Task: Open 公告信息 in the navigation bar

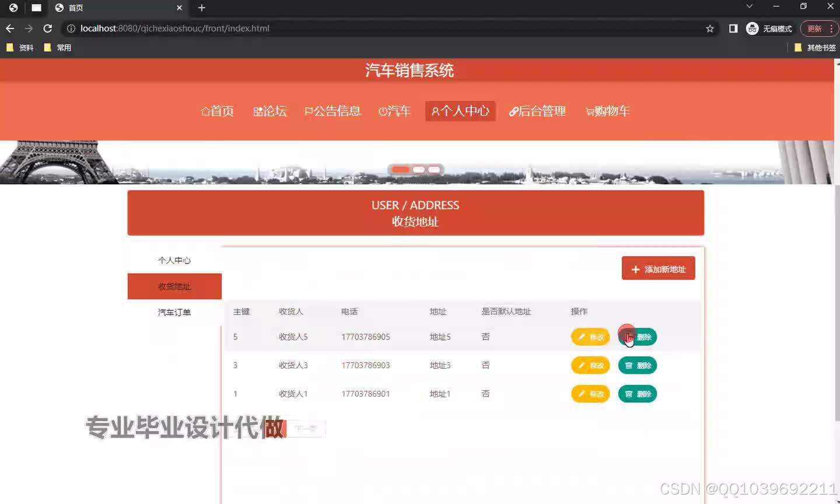Action: pyautogui.click(x=332, y=111)
